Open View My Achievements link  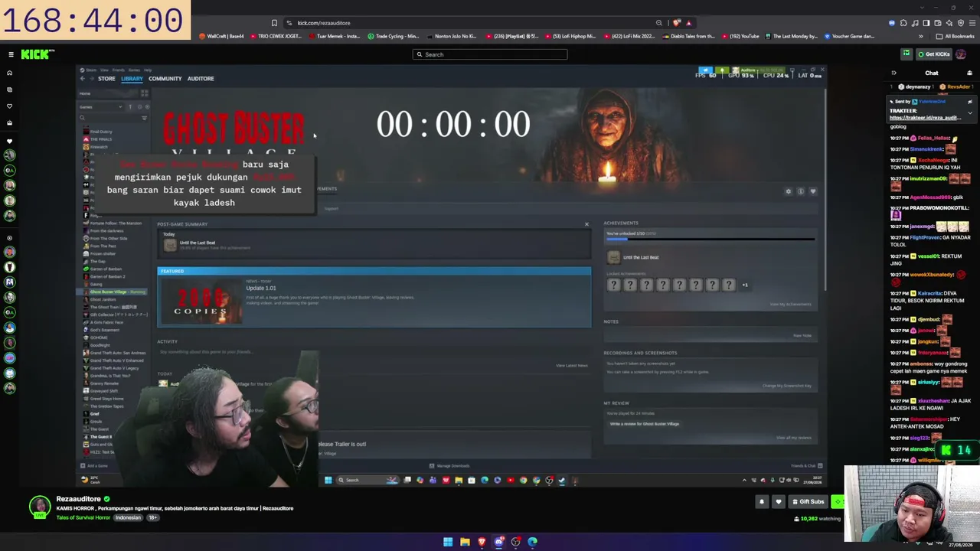[x=790, y=305]
